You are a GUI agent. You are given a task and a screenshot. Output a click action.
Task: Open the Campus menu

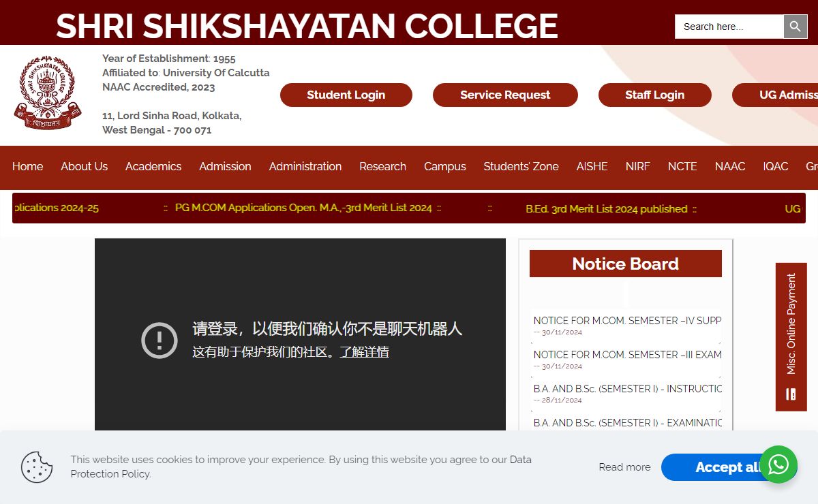[445, 166]
